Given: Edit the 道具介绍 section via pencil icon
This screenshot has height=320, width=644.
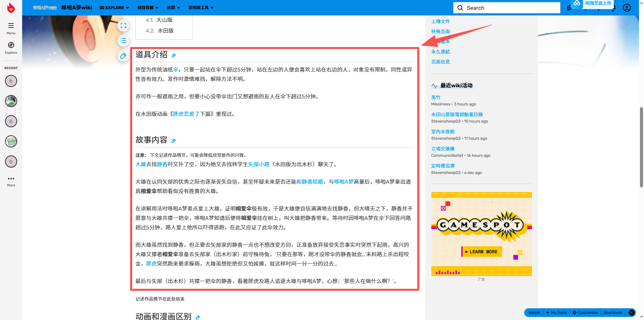Looking at the screenshot, I should click(174, 55).
